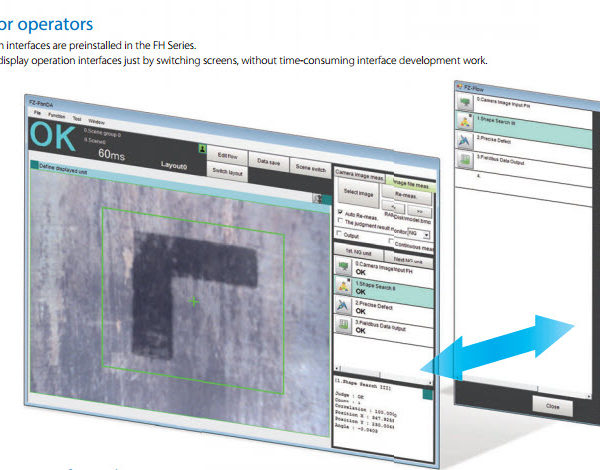600x470 pixels.
Task: Click the FZ-Flow title bar app icon
Action: click(459, 86)
